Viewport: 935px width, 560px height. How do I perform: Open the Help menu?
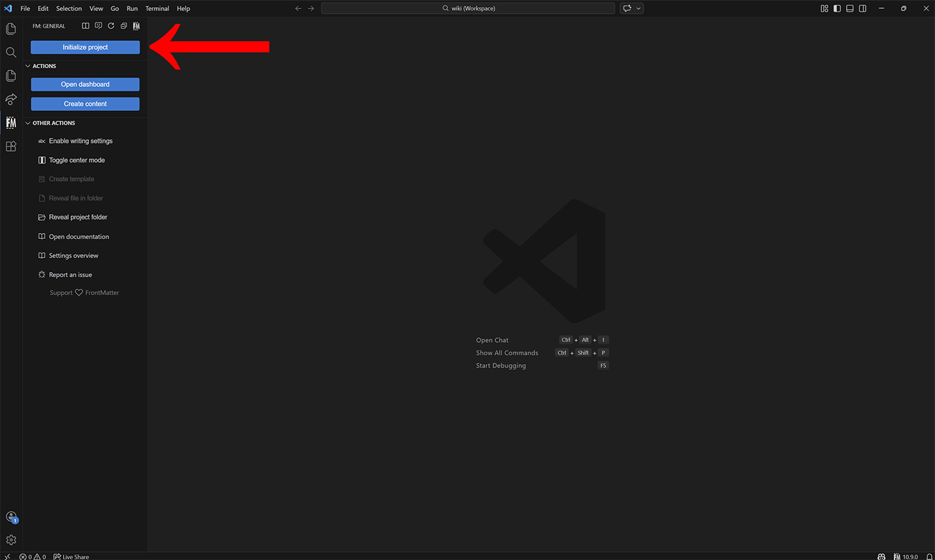184,8
